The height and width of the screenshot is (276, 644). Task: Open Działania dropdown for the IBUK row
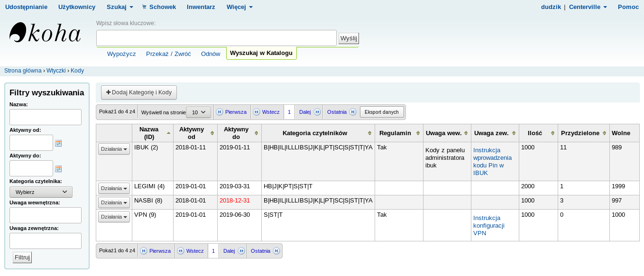114,149
